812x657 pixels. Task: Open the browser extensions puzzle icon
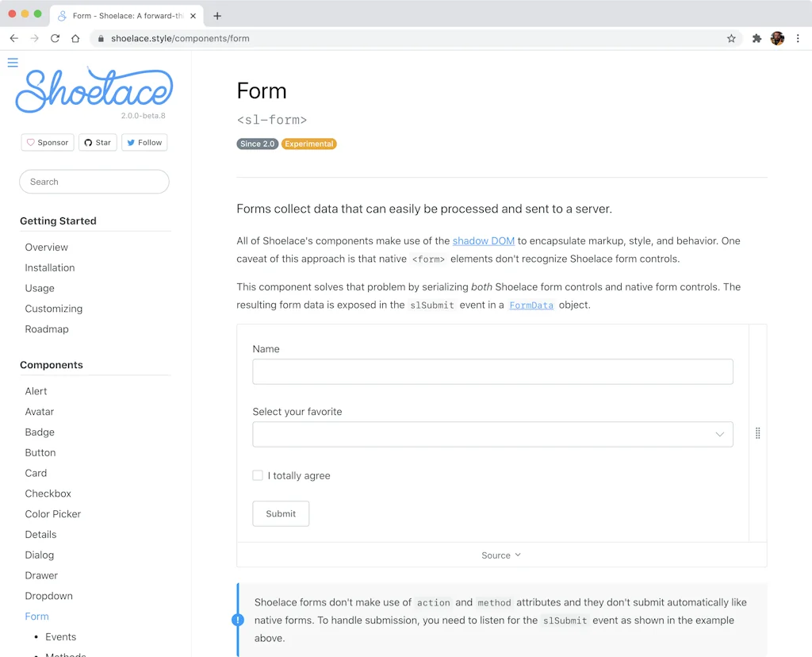click(756, 37)
